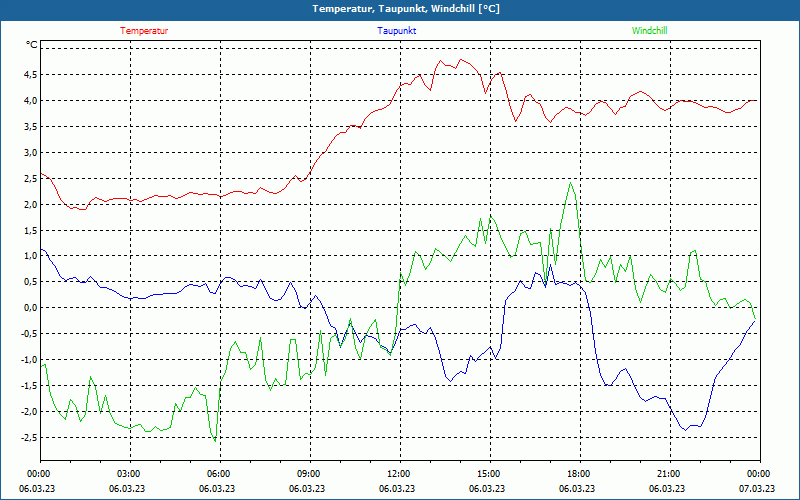Click the 07.03.23 date label
This screenshot has height=500, width=800.
[x=757, y=488]
